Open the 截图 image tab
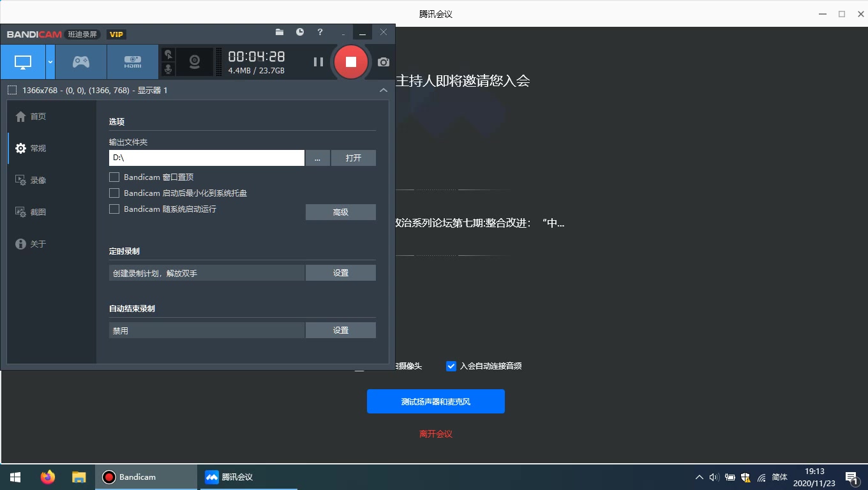The height and width of the screenshot is (490, 868). [x=52, y=212]
